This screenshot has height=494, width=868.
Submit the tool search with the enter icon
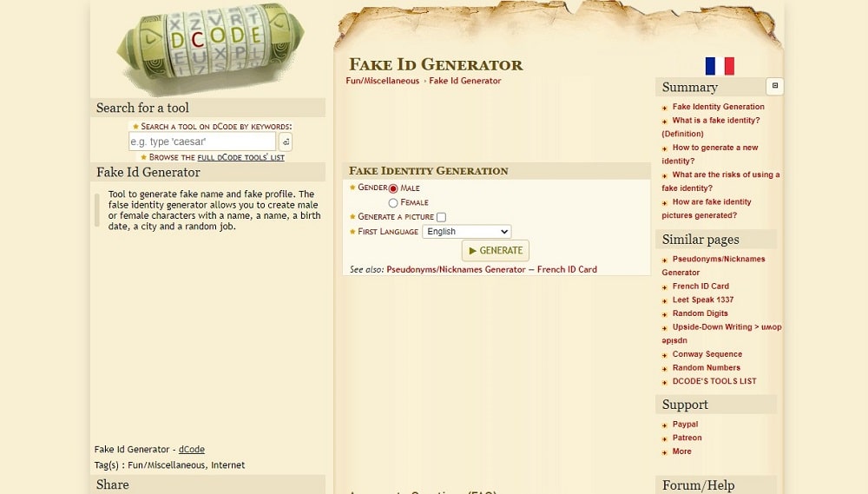(x=285, y=142)
